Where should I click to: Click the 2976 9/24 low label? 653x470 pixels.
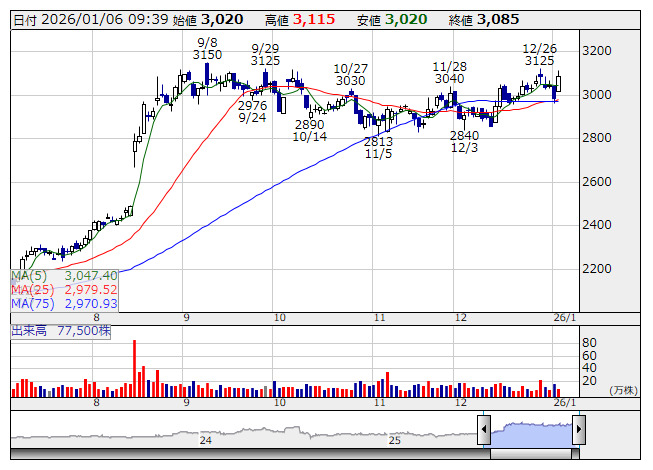252,112
